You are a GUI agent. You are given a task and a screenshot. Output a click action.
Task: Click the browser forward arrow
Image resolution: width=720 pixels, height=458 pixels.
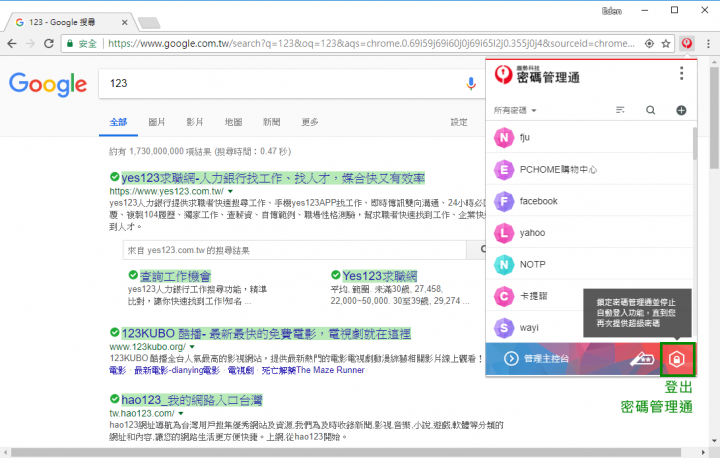pyautogui.click(x=30, y=44)
